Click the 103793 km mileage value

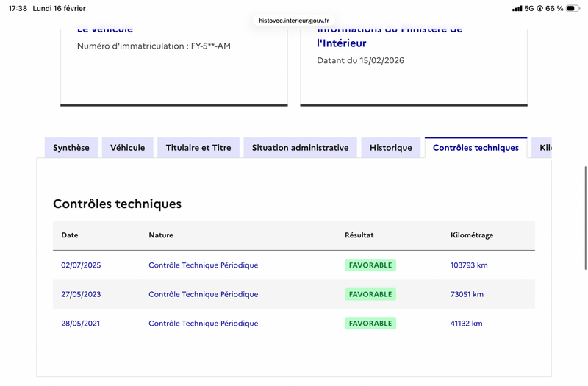coord(469,265)
